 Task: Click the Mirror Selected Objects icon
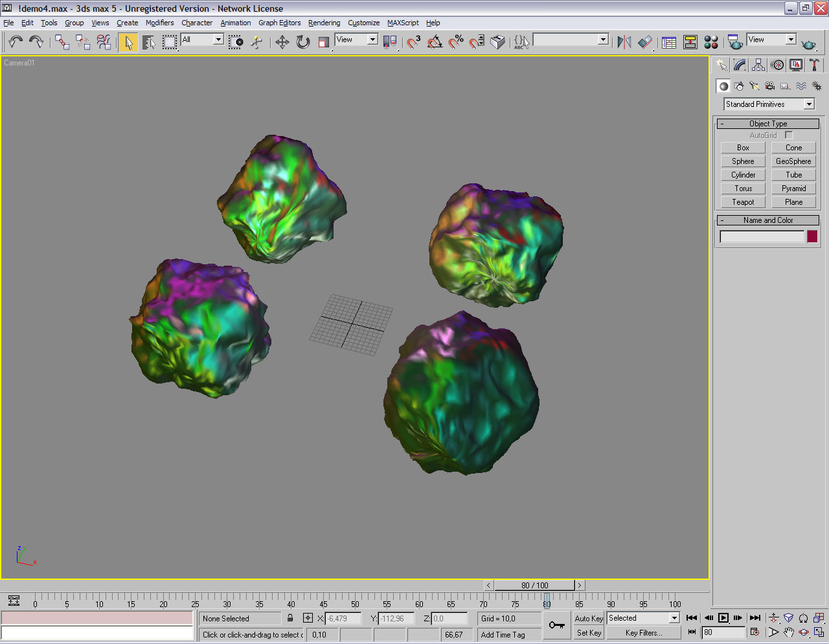pos(624,42)
